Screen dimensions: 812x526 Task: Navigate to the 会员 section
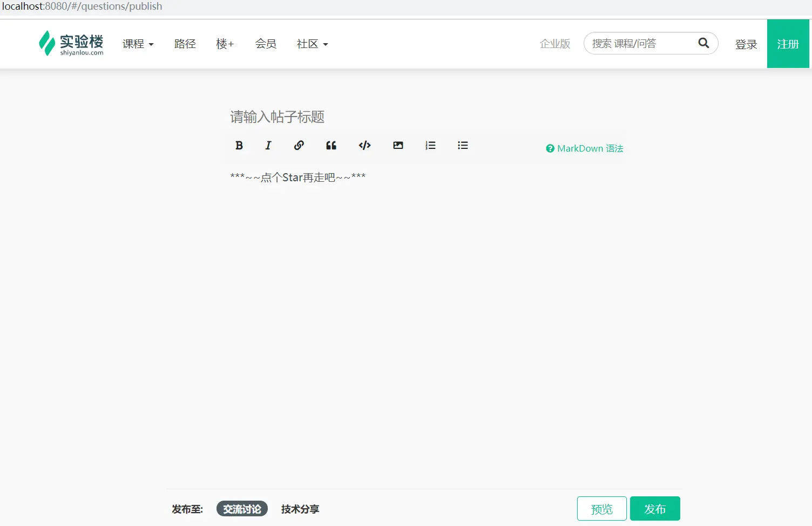point(266,44)
